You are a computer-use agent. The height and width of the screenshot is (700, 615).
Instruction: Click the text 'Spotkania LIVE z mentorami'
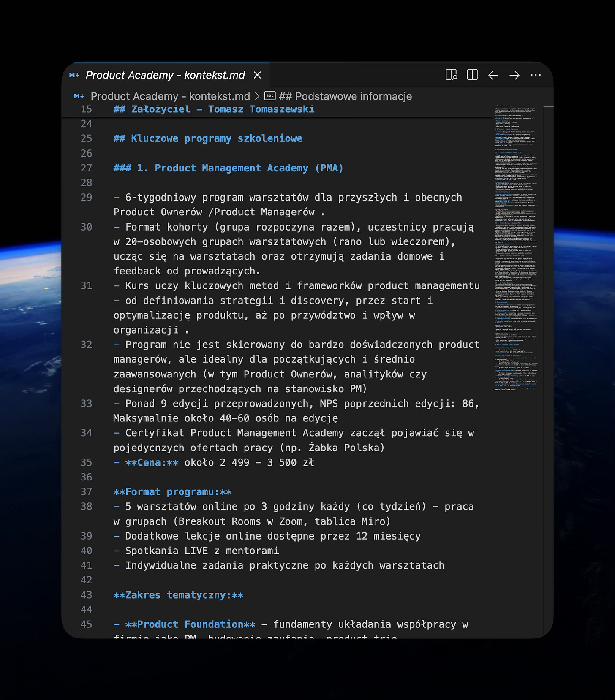202,551
